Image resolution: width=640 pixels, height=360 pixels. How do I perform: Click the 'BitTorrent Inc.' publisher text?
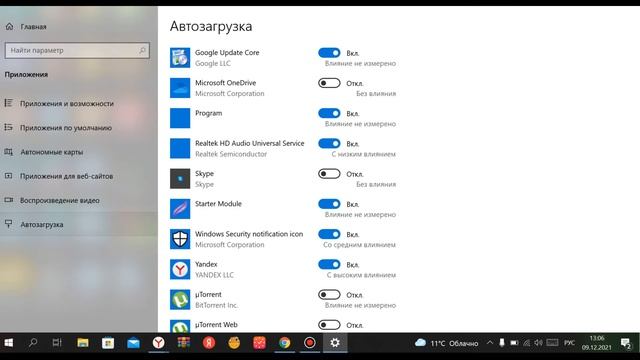(216, 305)
